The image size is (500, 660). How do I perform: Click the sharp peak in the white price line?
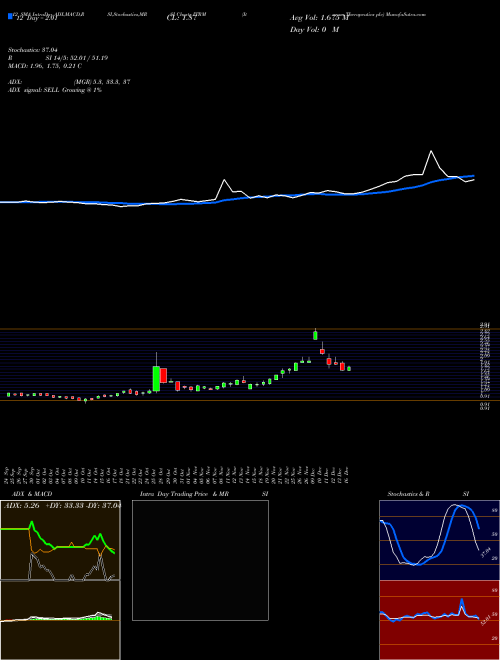coord(431,151)
